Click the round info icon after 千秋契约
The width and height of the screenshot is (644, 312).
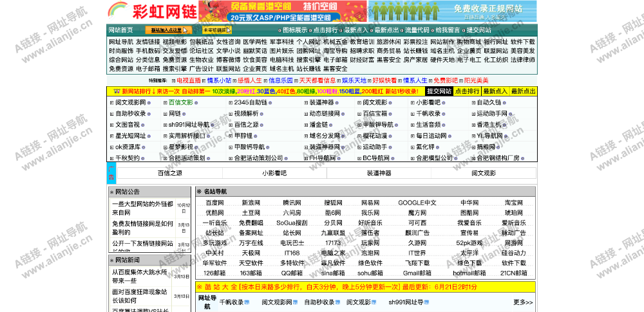pyautogui.click(x=142, y=158)
